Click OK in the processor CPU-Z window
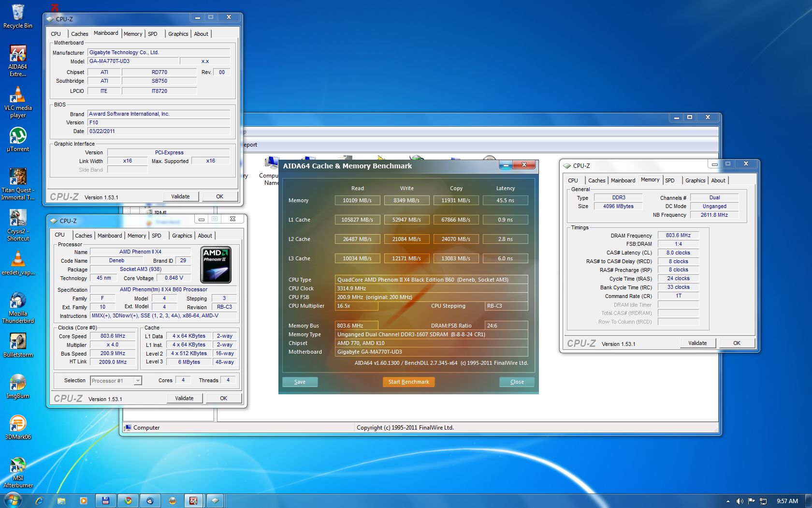The height and width of the screenshot is (508, 812). (223, 398)
